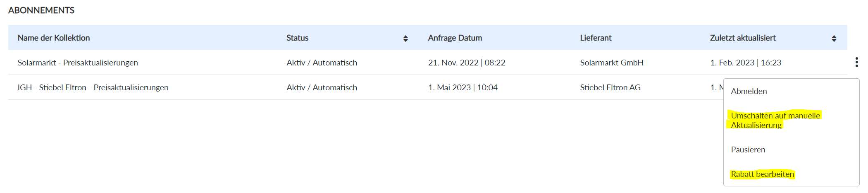Click last updated 1. Feb. 2023 cell
Screen dimensions: 868x193
click(x=745, y=63)
